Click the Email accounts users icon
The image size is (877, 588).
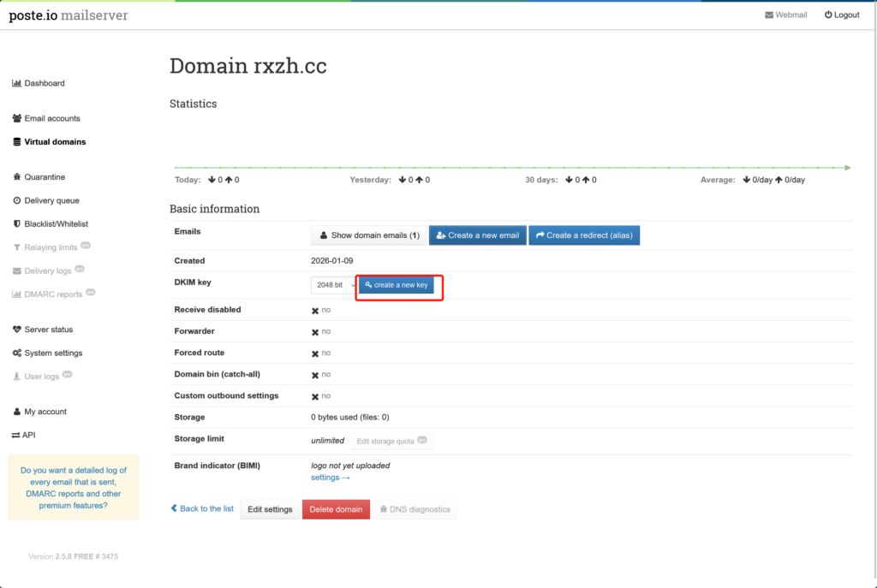tap(16, 119)
